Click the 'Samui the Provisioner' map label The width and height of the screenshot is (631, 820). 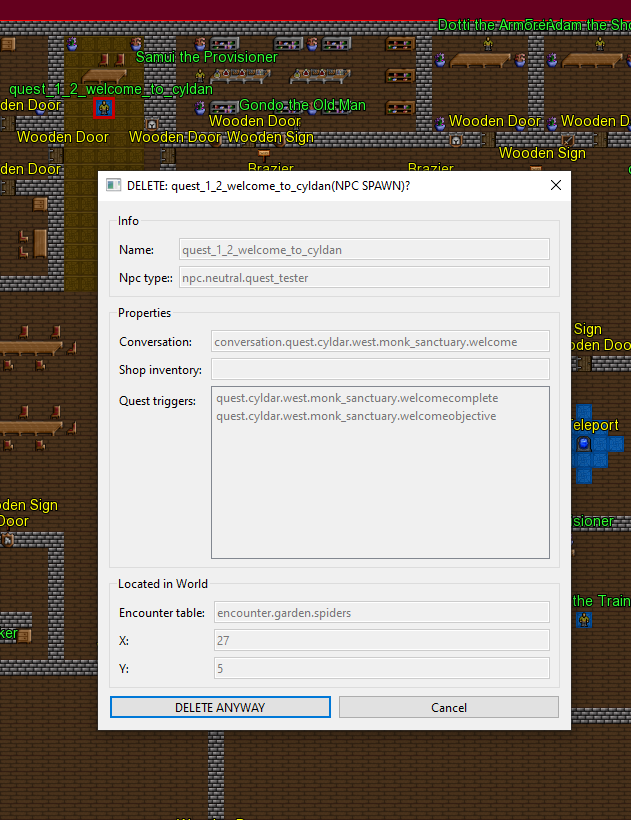(x=206, y=56)
